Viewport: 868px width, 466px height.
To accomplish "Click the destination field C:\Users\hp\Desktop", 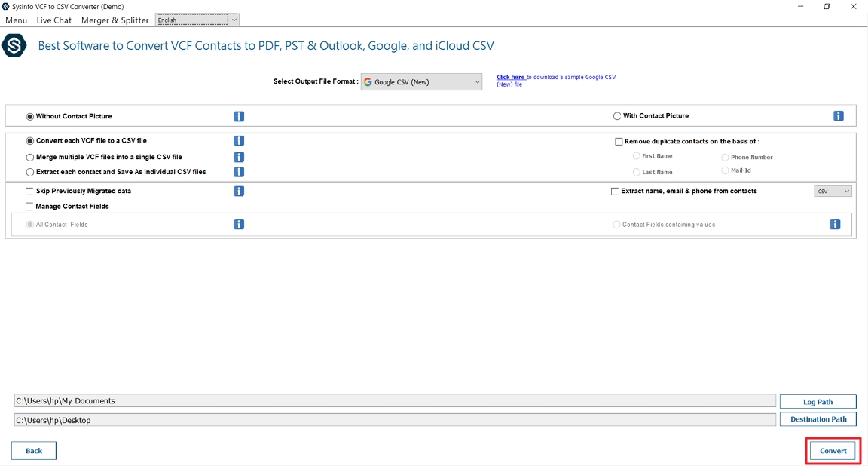I will click(x=395, y=420).
